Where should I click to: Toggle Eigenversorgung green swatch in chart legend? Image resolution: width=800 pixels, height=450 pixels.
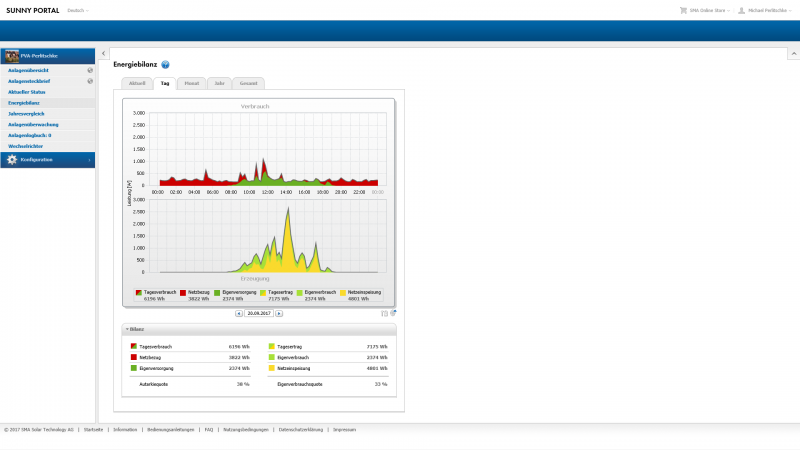pyautogui.click(x=217, y=292)
